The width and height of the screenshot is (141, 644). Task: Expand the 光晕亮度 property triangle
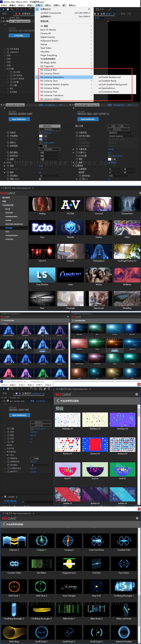click(73, 149)
